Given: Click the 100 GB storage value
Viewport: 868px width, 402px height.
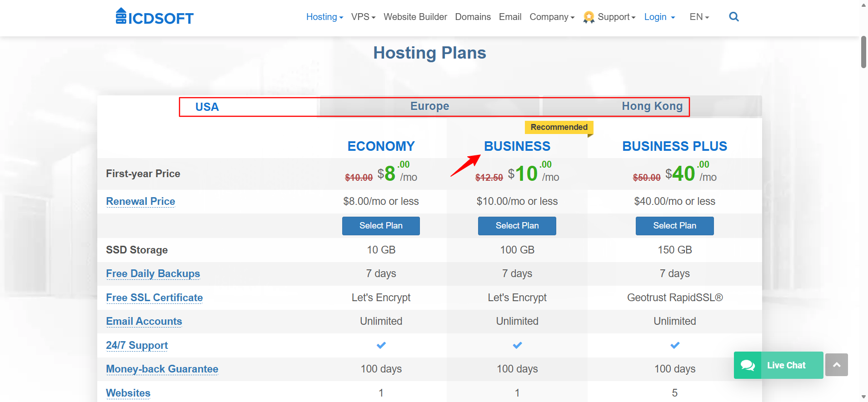Looking at the screenshot, I should [517, 250].
